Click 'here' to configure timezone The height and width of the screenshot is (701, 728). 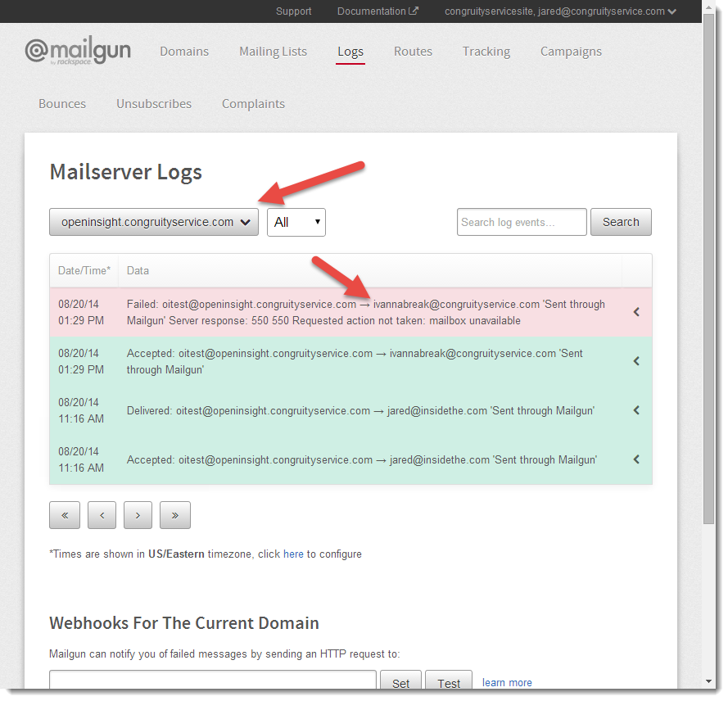pos(293,554)
